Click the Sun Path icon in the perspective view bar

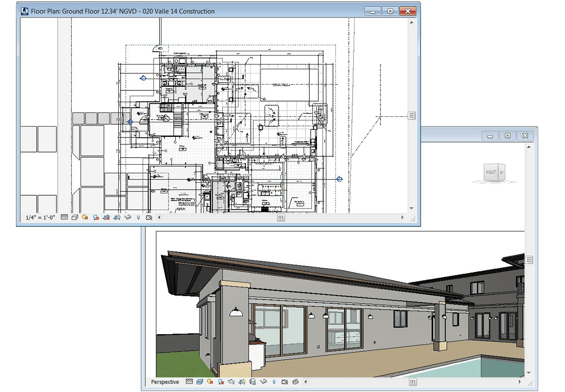pyautogui.click(x=209, y=382)
